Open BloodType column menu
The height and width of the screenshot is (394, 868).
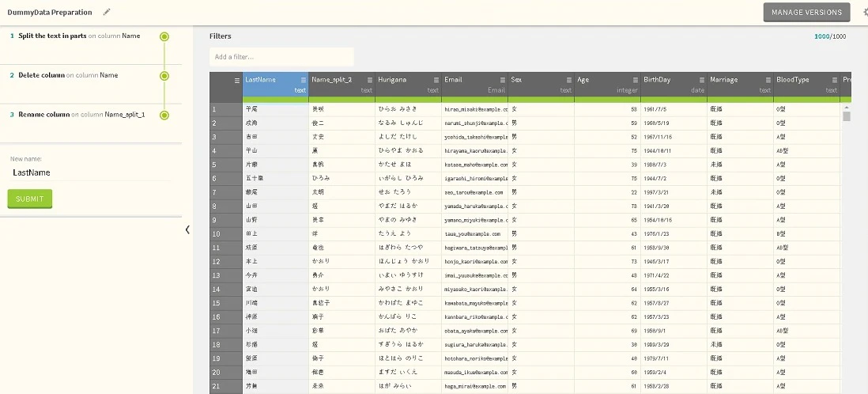pos(835,80)
